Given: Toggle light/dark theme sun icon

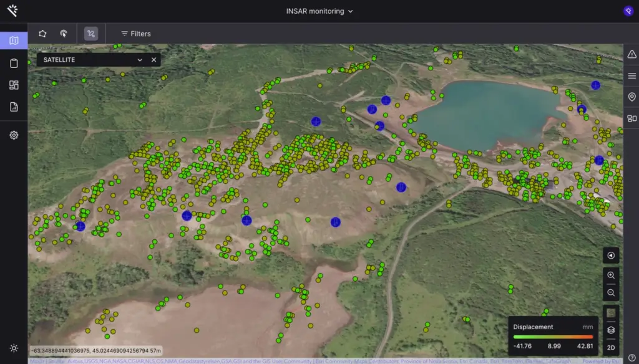Looking at the screenshot, I should [x=14, y=348].
